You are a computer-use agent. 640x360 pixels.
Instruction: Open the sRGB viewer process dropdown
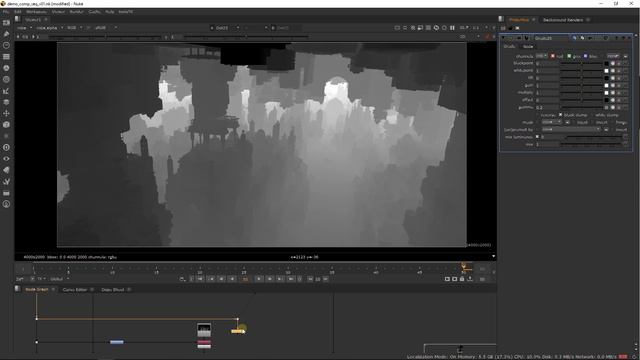[106, 28]
